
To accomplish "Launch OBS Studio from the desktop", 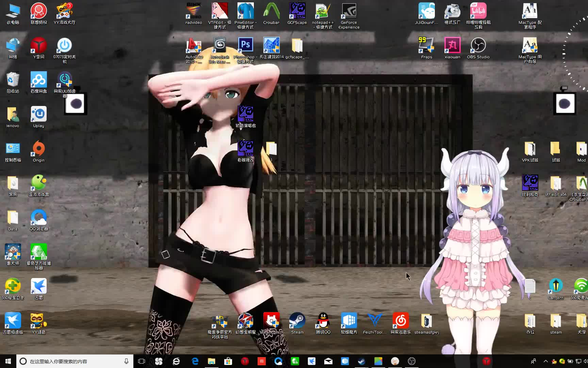I will click(478, 48).
